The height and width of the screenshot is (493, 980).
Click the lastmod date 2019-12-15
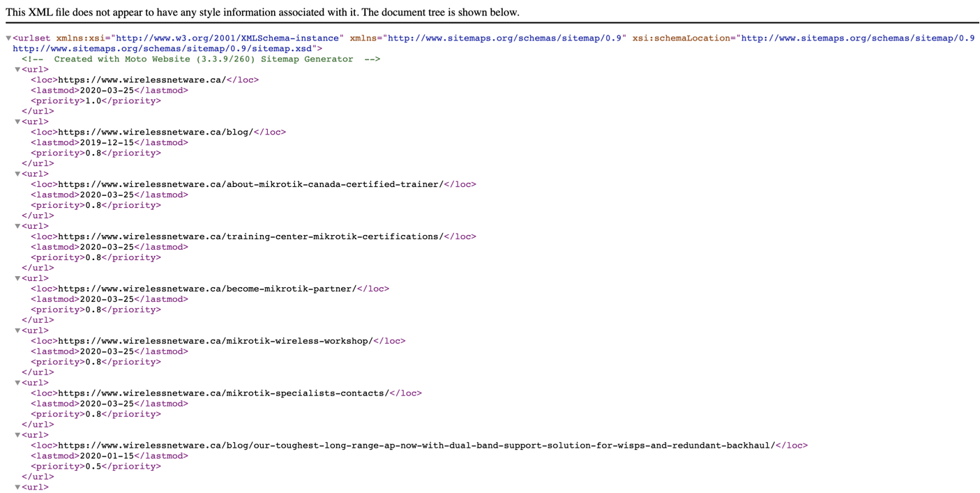(x=107, y=142)
